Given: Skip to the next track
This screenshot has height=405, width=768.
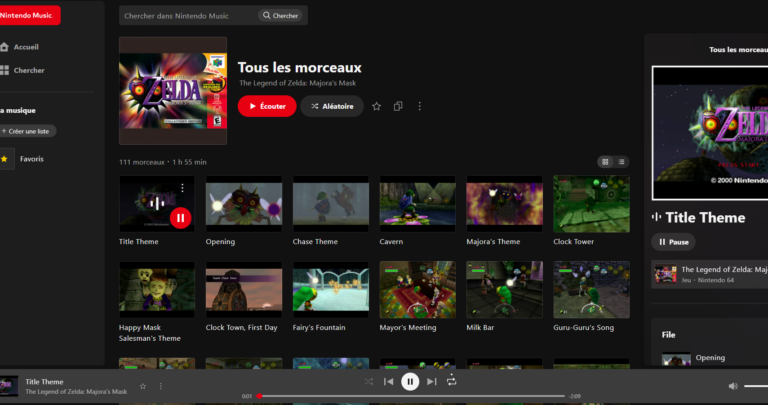Looking at the screenshot, I should (432, 381).
